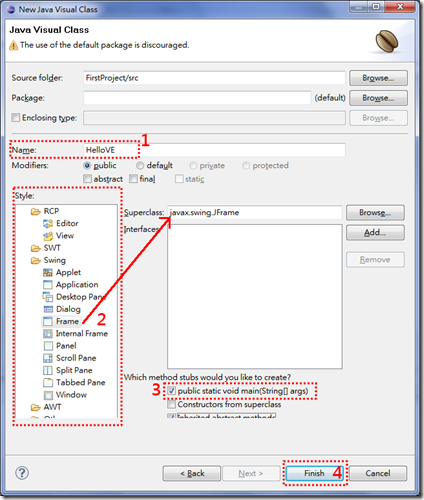Click the Scroll Pane icon
Viewport: 424px width, 500px height.
point(48,358)
